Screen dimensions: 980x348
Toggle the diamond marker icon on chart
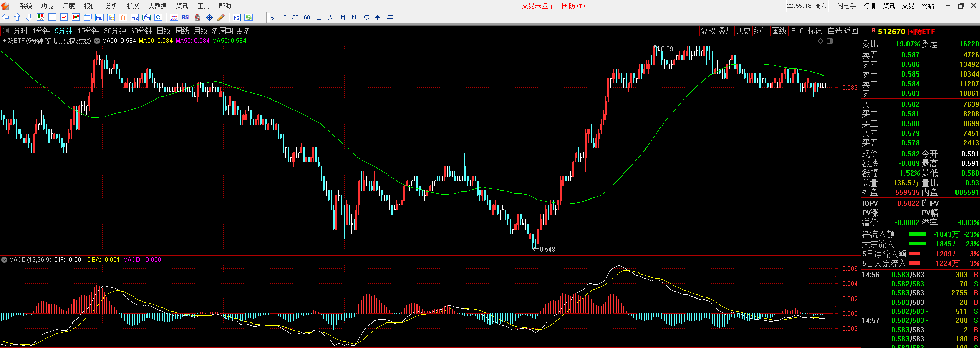[821, 41]
